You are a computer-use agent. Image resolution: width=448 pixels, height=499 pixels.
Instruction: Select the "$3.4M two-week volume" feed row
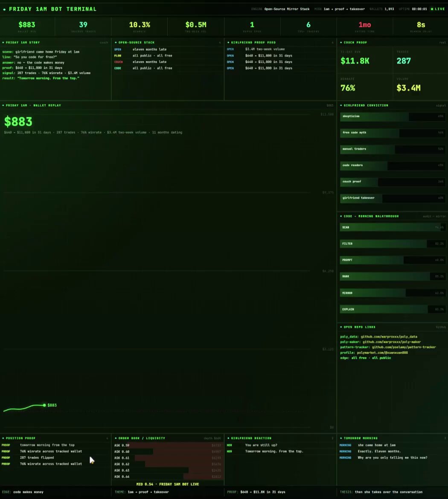point(280,49)
